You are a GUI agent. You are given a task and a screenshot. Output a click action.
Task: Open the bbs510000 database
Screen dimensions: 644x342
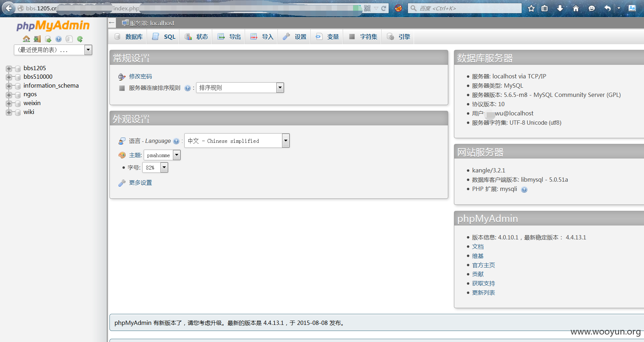pyautogui.click(x=38, y=77)
